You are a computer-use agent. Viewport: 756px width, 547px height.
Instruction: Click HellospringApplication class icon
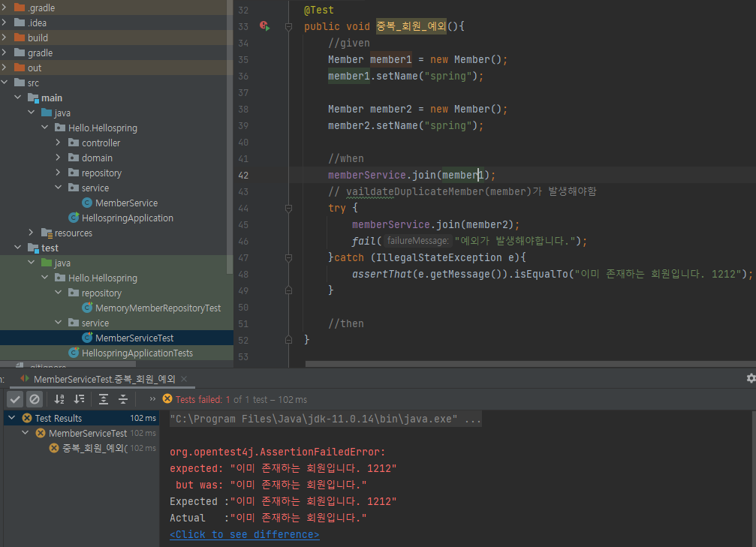point(74,218)
